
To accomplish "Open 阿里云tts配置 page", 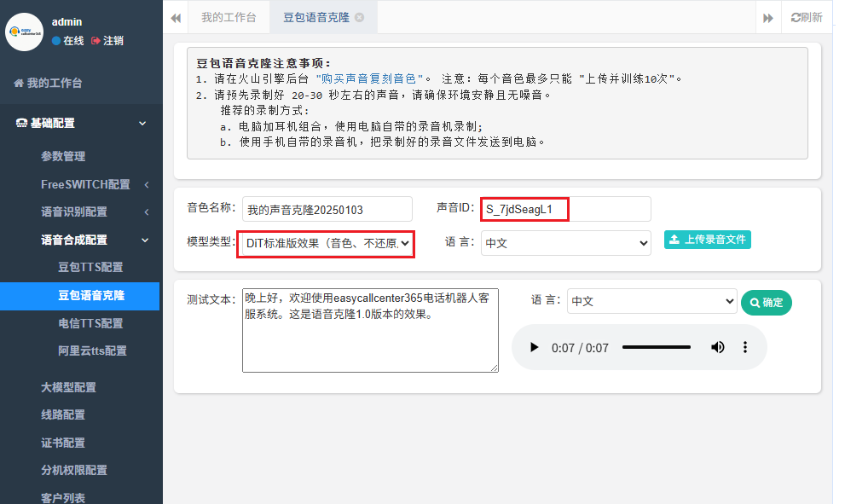I will click(92, 350).
